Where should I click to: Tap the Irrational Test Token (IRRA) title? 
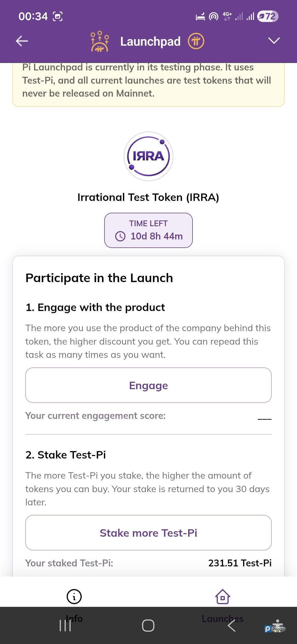tap(148, 197)
